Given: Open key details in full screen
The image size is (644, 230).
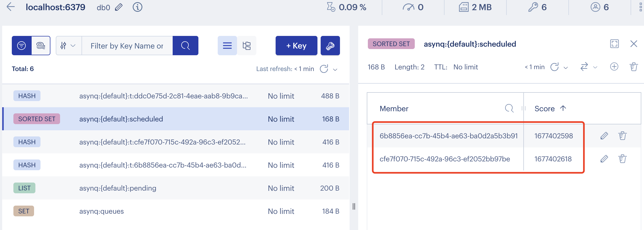Looking at the screenshot, I should (x=614, y=44).
